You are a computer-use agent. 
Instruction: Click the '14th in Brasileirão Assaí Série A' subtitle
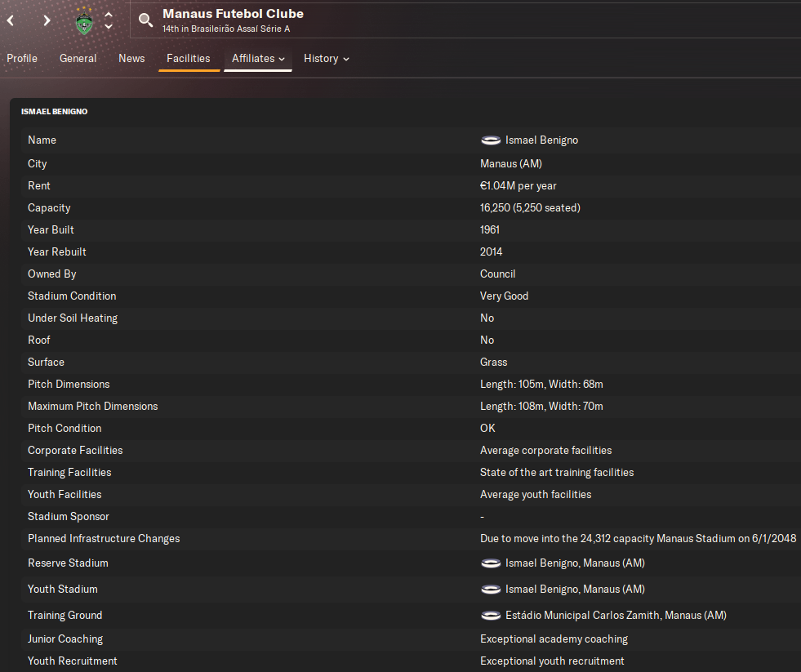pyautogui.click(x=226, y=29)
